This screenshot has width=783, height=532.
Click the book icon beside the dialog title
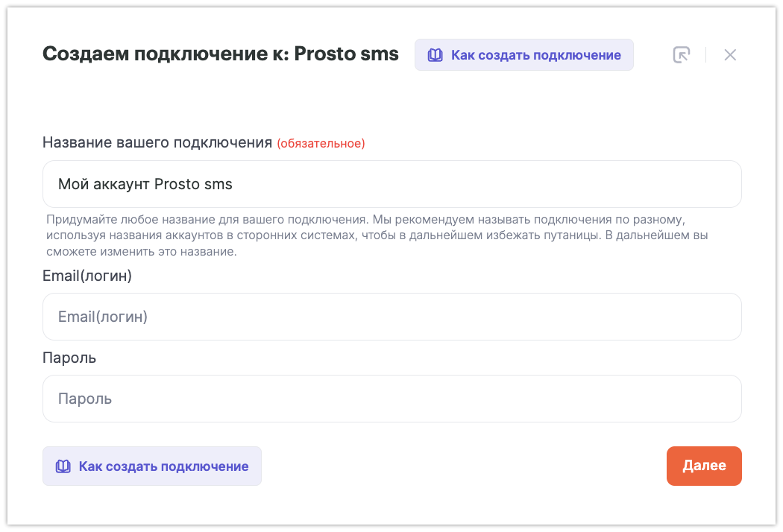point(434,55)
